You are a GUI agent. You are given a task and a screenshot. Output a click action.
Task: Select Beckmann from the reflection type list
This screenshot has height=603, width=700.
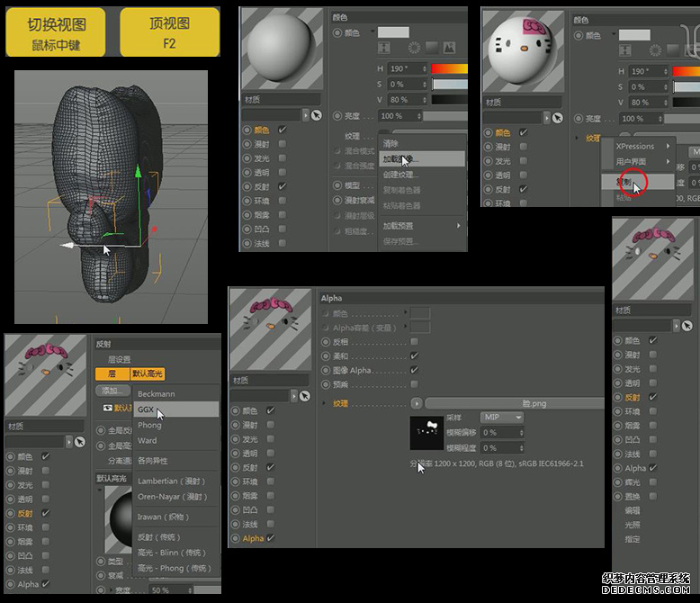[x=175, y=394]
